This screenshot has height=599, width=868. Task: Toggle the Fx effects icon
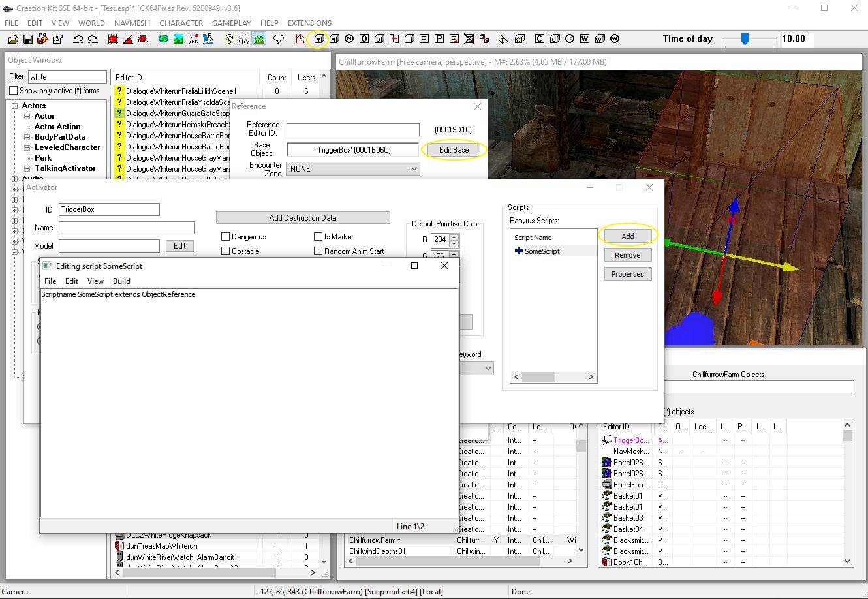[x=208, y=39]
